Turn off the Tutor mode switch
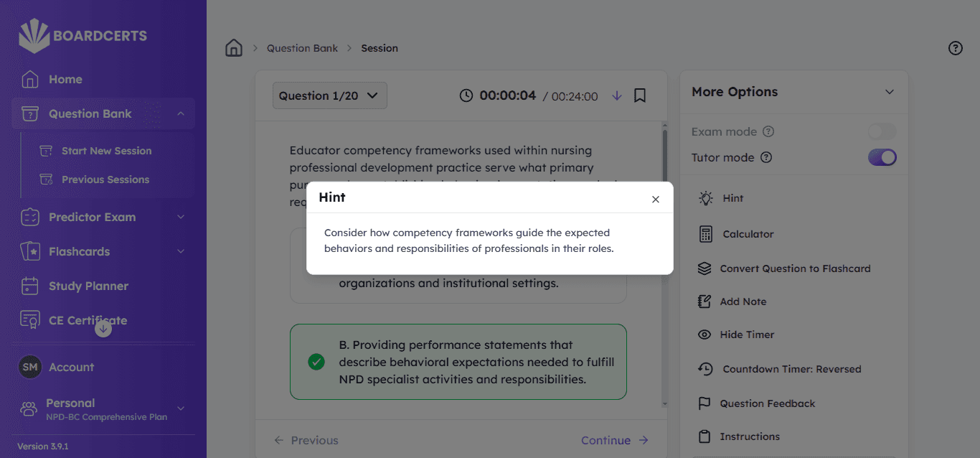This screenshot has width=980, height=458. click(882, 157)
